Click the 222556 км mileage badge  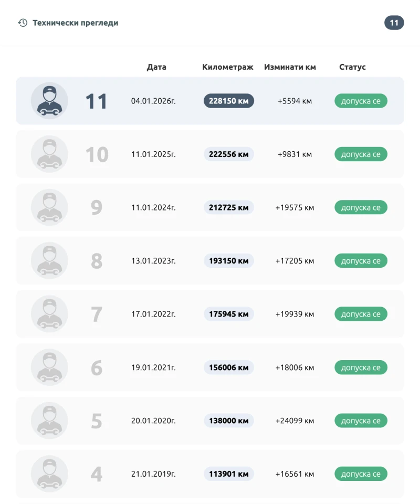(229, 154)
